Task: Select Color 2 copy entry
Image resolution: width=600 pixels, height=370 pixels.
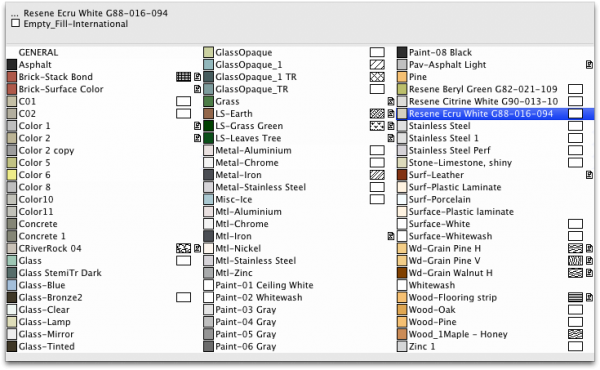Action: click(46, 150)
